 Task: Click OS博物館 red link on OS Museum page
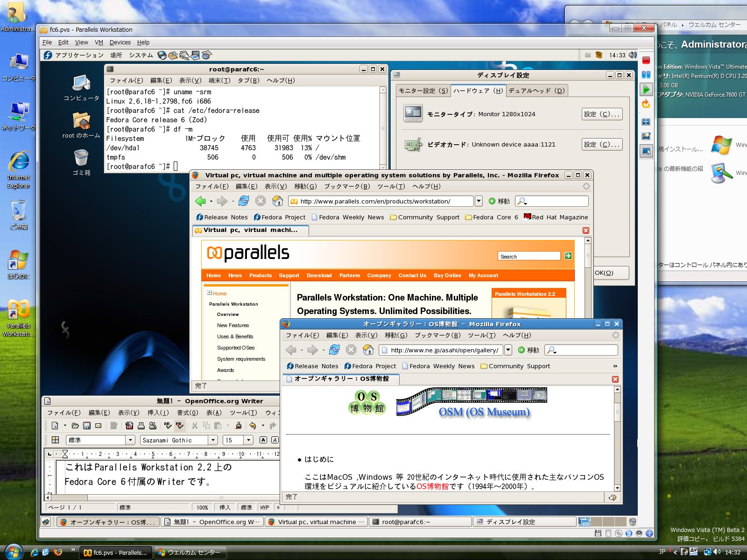(x=433, y=486)
